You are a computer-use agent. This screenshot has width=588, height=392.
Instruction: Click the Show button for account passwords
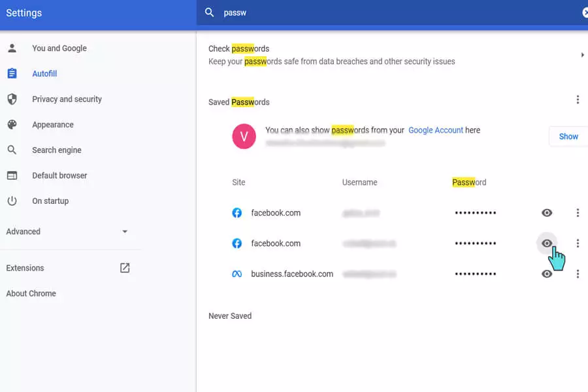tap(568, 137)
